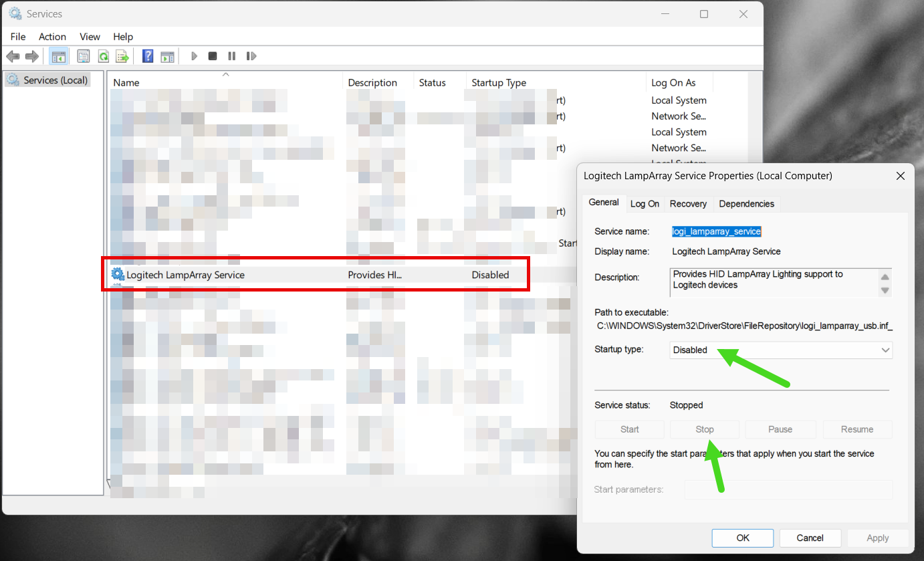Open the Action menu
Screen dimensions: 924x561
52,37
